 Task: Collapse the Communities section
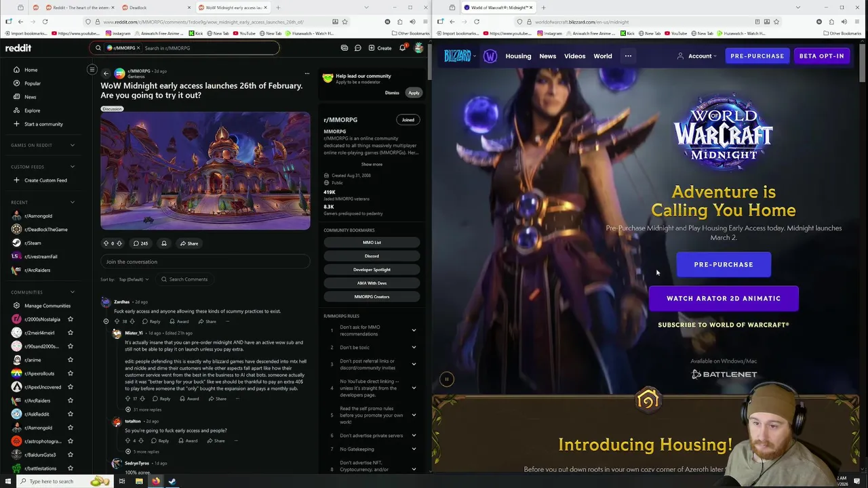73,292
